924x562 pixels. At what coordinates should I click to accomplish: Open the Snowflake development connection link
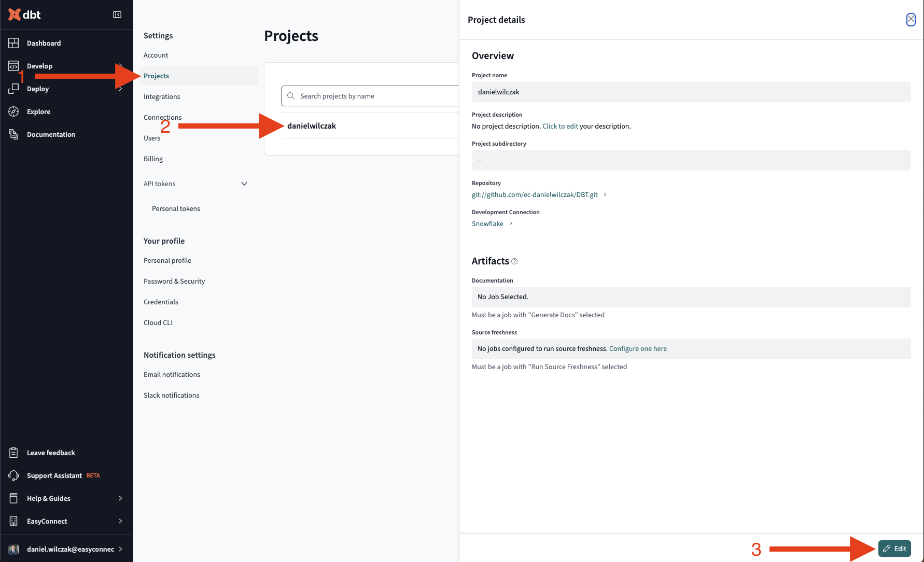(487, 223)
